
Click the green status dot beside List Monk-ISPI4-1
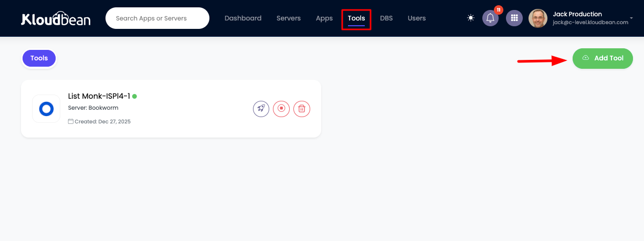pyautogui.click(x=134, y=96)
